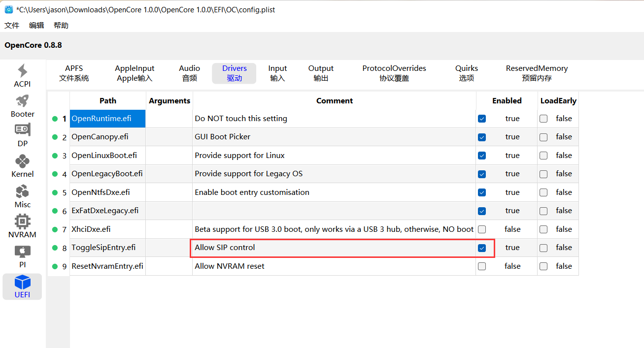Image resolution: width=644 pixels, height=348 pixels.
Task: Select the Booter rocket icon
Action: click(22, 101)
